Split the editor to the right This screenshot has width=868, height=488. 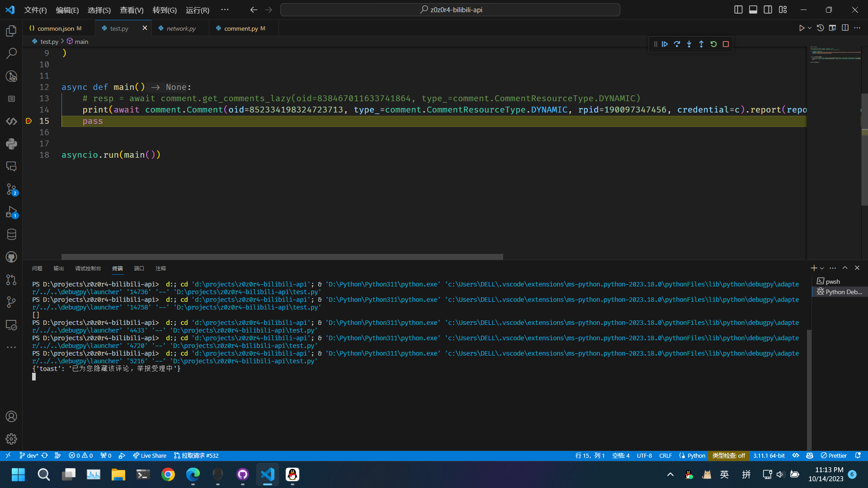coord(845,28)
